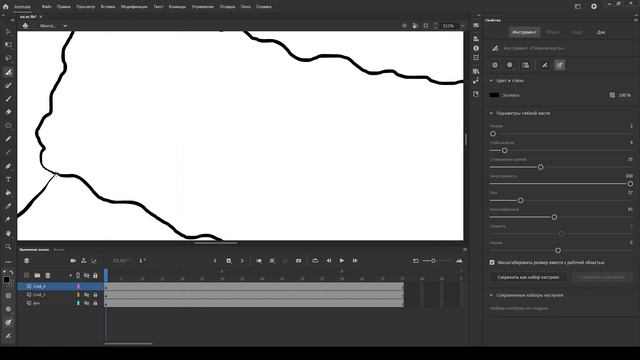This screenshot has height=360, width=640.
Task: Open the Правка menu
Action: (x=64, y=7)
